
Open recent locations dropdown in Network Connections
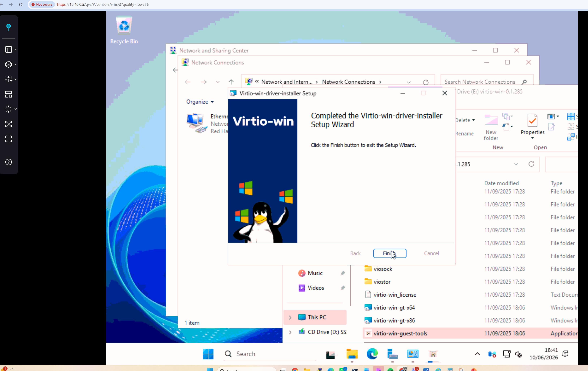pyautogui.click(x=218, y=82)
